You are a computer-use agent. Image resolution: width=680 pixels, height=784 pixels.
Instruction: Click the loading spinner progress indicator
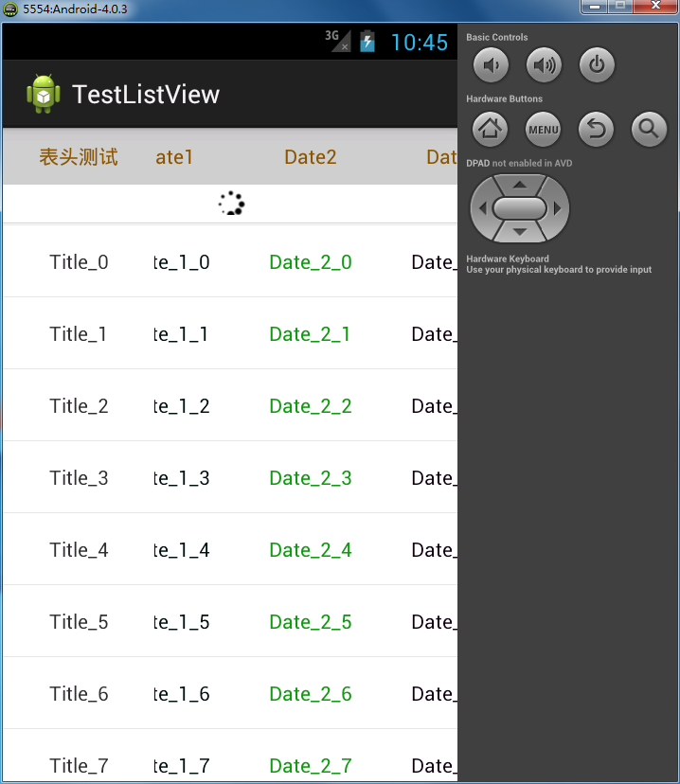click(x=231, y=203)
